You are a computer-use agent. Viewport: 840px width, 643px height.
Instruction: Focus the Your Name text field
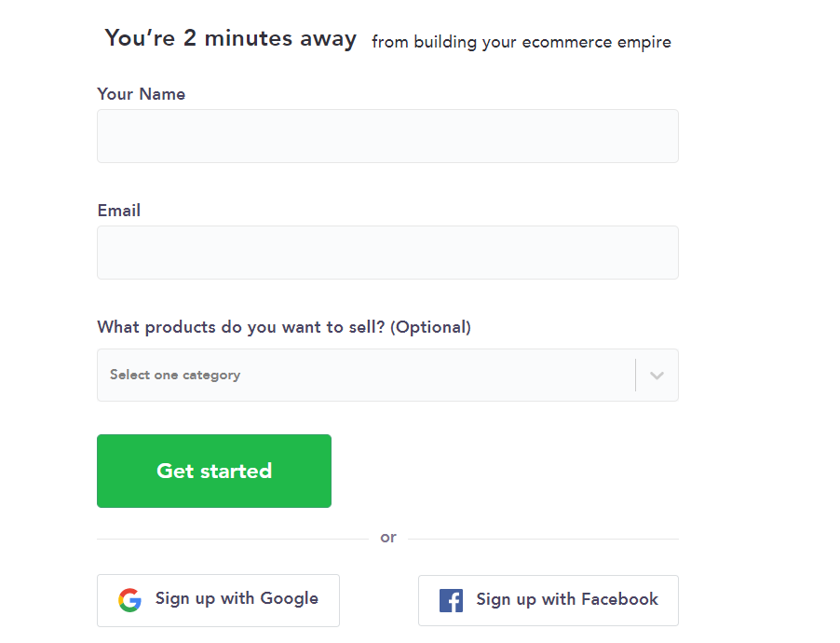click(387, 136)
